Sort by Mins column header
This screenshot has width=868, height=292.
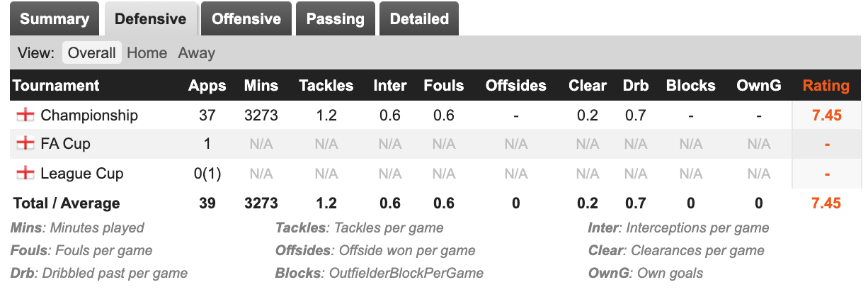261,86
